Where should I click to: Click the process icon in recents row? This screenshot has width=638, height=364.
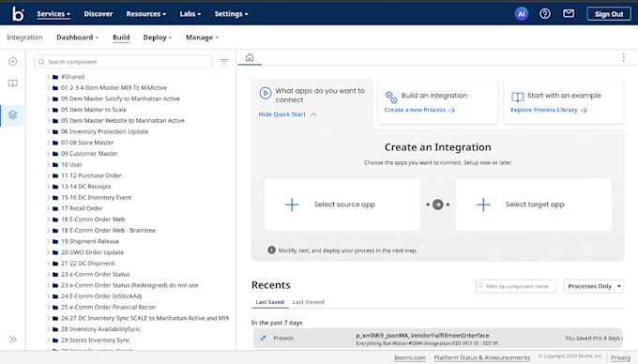coord(264,338)
